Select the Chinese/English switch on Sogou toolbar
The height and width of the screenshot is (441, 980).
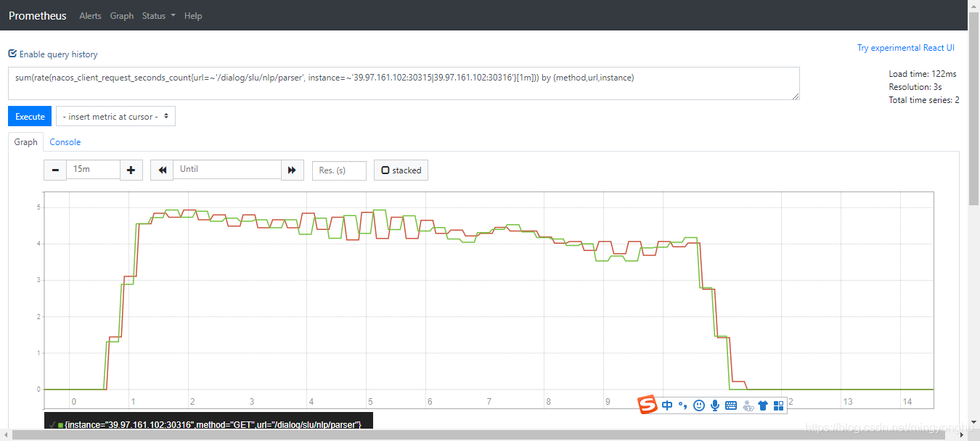[x=666, y=405]
